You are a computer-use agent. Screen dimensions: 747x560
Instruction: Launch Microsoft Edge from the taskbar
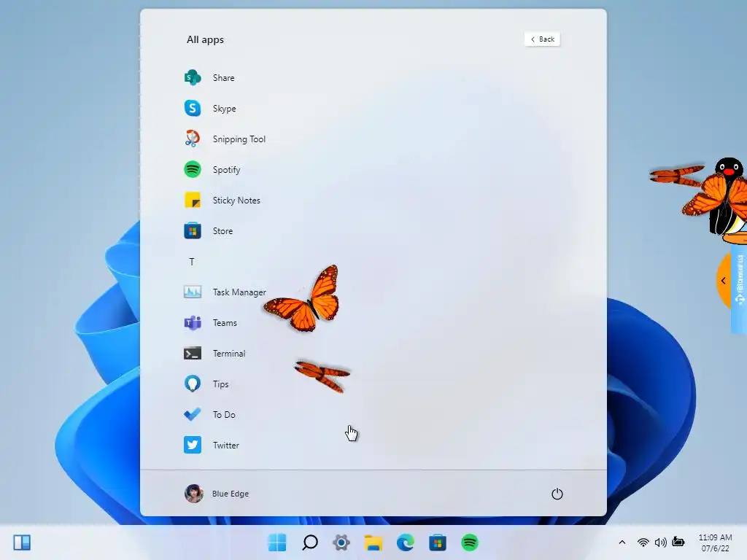click(x=406, y=542)
